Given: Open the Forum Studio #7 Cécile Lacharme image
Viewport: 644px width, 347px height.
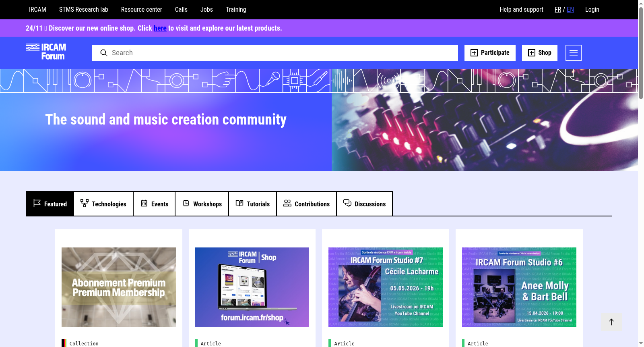Looking at the screenshot, I should coord(386,287).
